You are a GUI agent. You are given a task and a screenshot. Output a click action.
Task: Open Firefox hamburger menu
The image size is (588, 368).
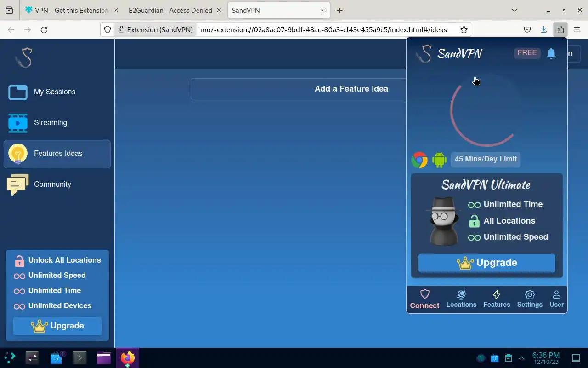pos(577,29)
